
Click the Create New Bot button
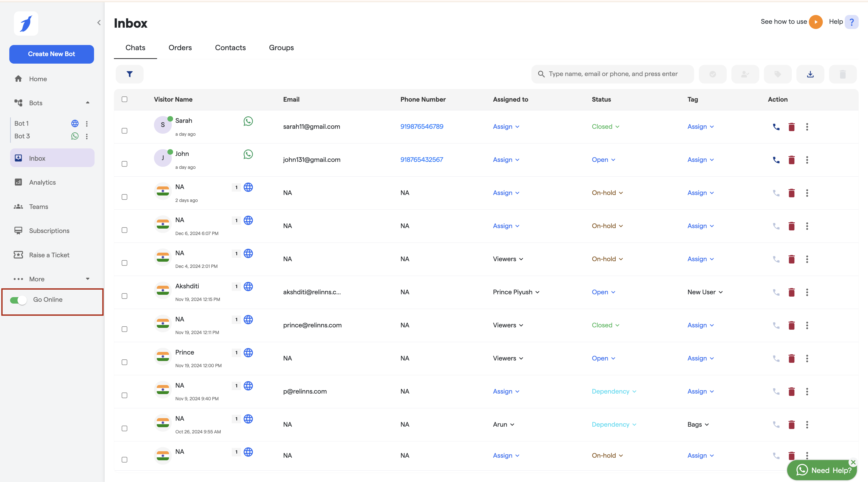[x=52, y=54]
